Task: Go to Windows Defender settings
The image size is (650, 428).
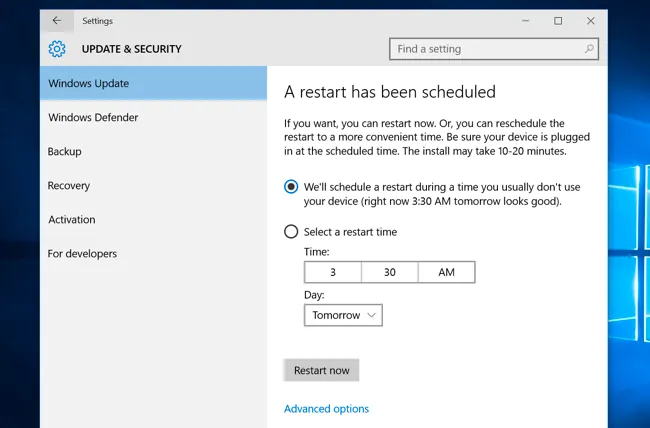Action: [153, 117]
